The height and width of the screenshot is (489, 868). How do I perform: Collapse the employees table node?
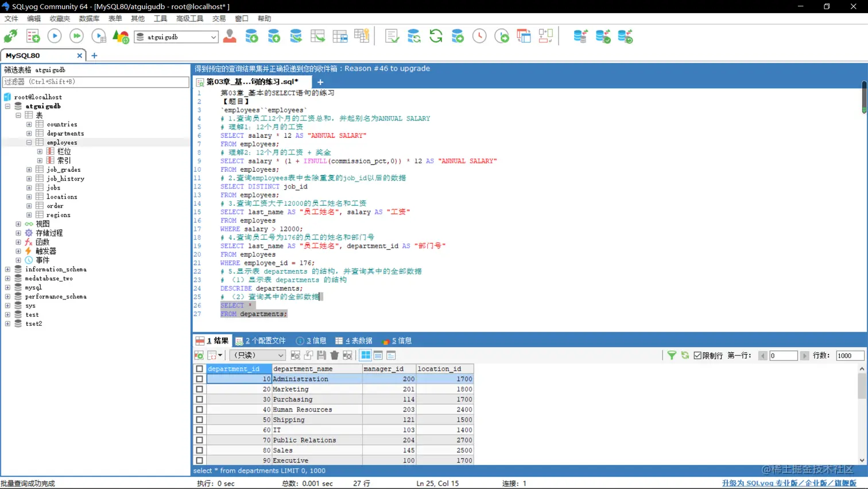click(x=29, y=143)
